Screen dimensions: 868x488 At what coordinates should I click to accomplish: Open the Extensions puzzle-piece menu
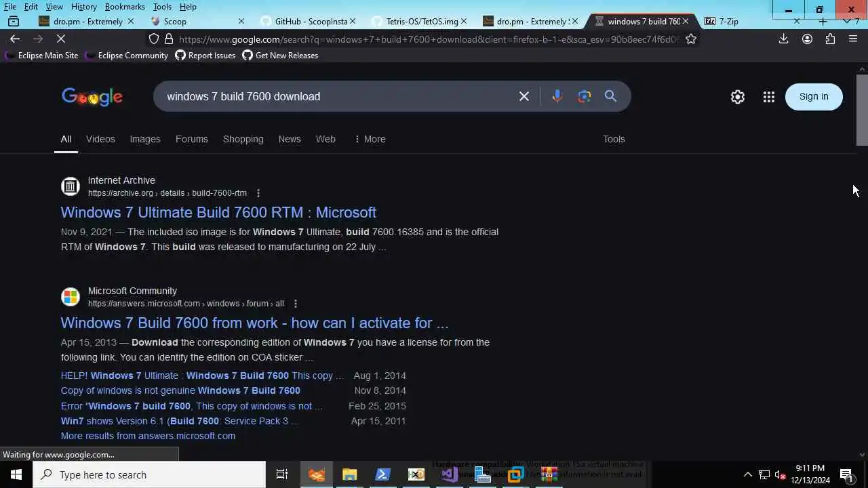830,39
